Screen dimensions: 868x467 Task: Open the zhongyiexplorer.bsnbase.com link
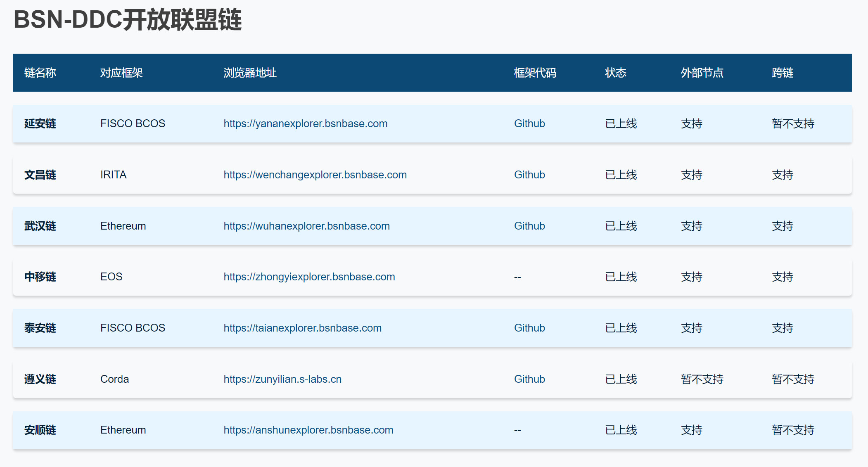pos(309,277)
